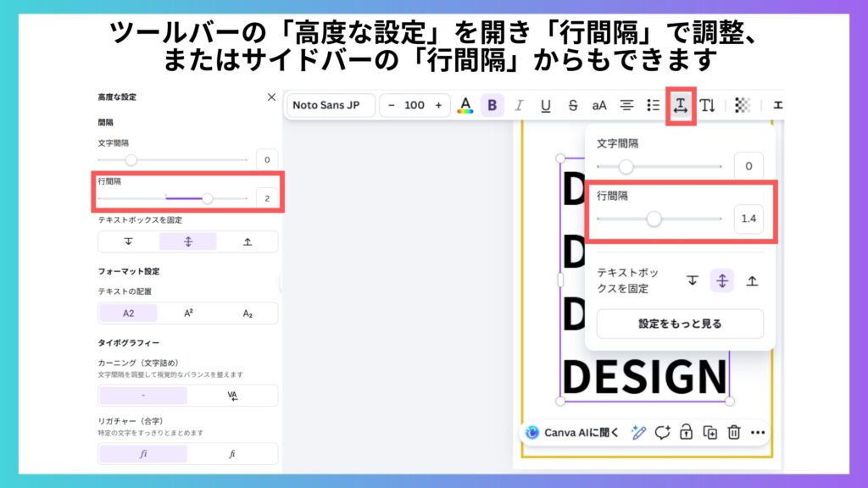Duplicate the selected text element
This screenshot has width=868, height=488.
point(709,432)
